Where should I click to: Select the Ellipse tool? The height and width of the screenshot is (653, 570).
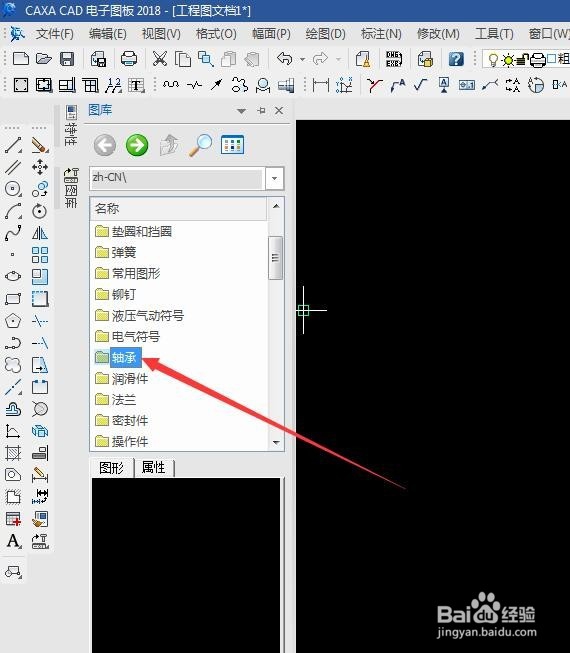pyautogui.click(x=13, y=276)
